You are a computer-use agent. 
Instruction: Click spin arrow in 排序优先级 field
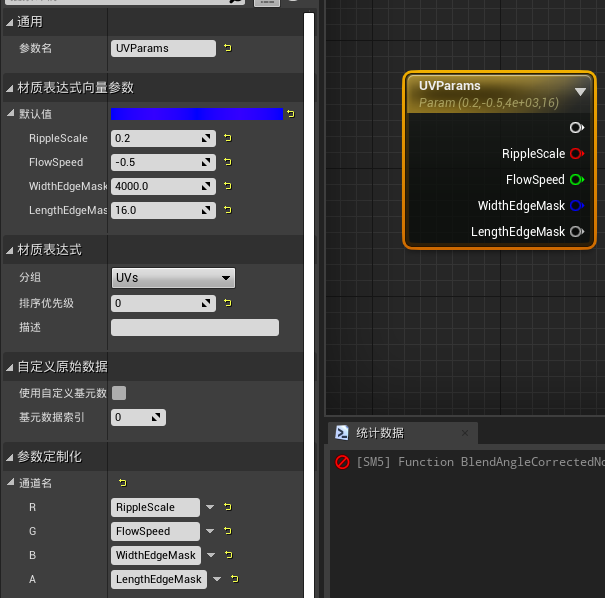tap(206, 303)
